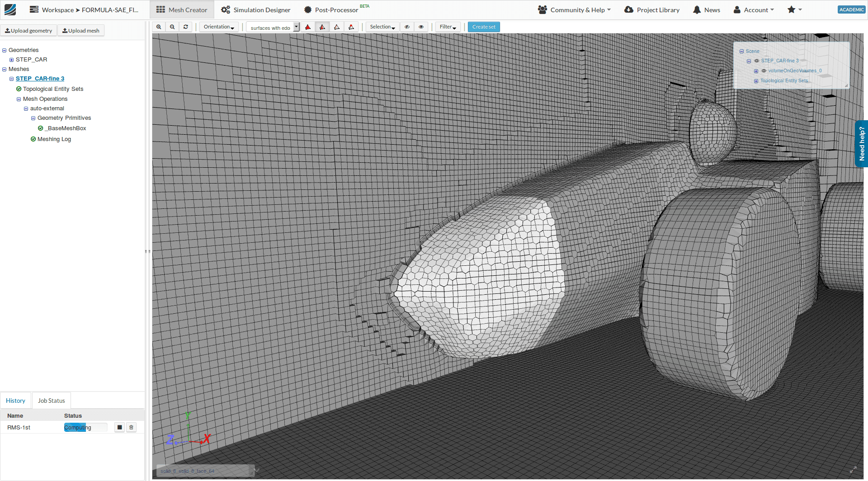868x481 pixels.
Task: Collapse the STEP_CAR-fine 3 mesh node
Action: tap(12, 79)
